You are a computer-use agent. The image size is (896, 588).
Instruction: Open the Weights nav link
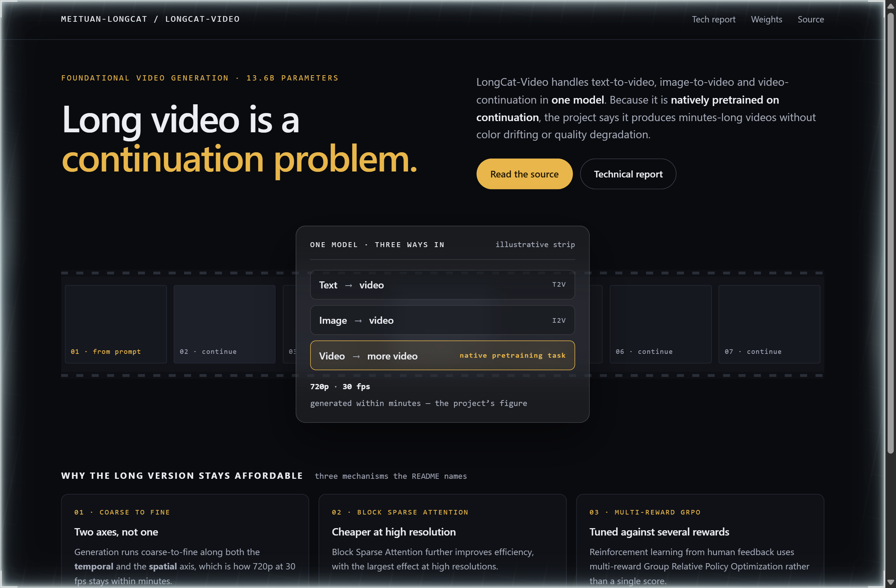click(766, 19)
